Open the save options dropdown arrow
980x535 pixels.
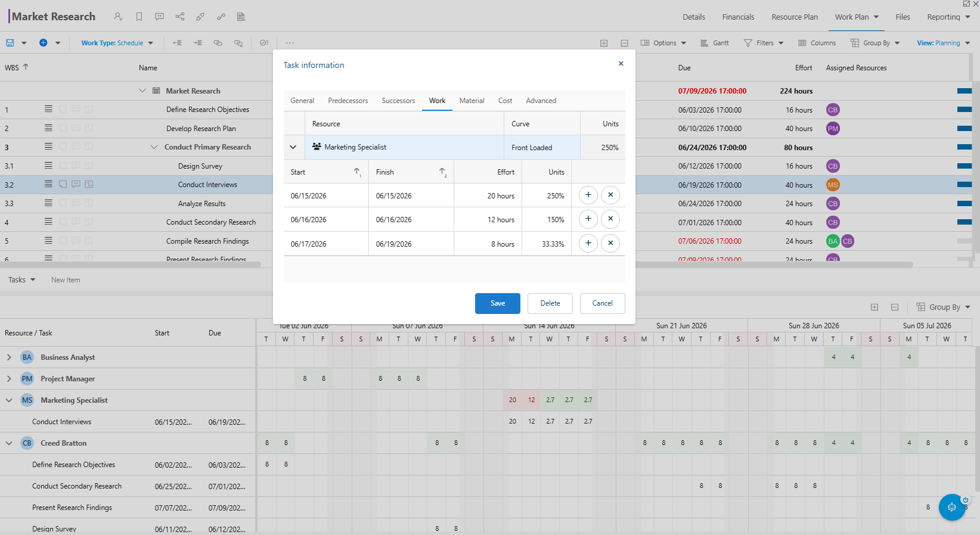click(24, 43)
